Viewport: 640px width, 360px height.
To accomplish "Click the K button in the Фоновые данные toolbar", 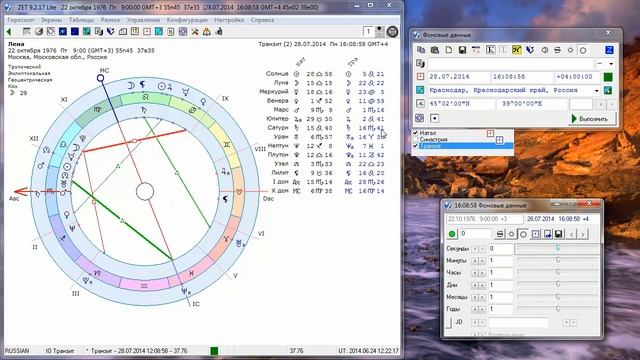I will pyautogui.click(x=490, y=50).
